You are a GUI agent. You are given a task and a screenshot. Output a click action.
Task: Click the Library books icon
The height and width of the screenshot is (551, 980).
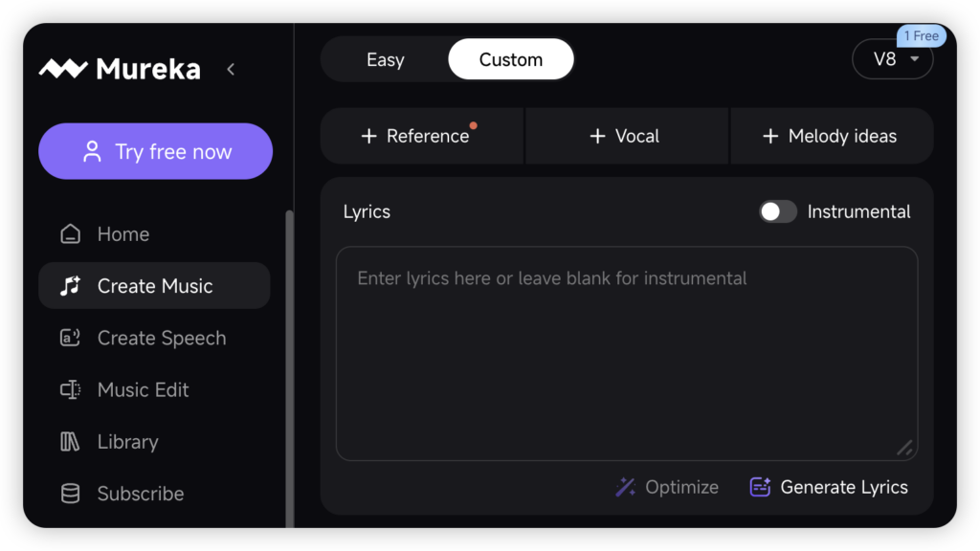(70, 442)
